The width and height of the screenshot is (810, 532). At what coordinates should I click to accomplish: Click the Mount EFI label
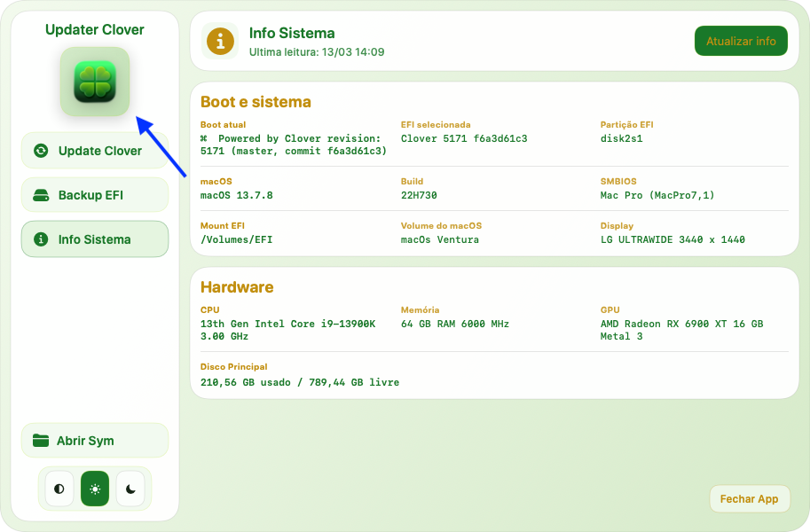click(x=223, y=226)
